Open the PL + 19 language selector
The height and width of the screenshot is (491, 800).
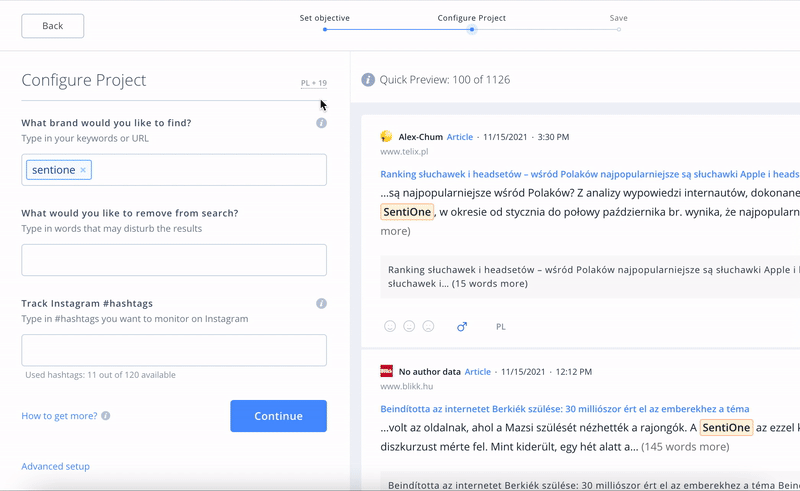click(314, 83)
